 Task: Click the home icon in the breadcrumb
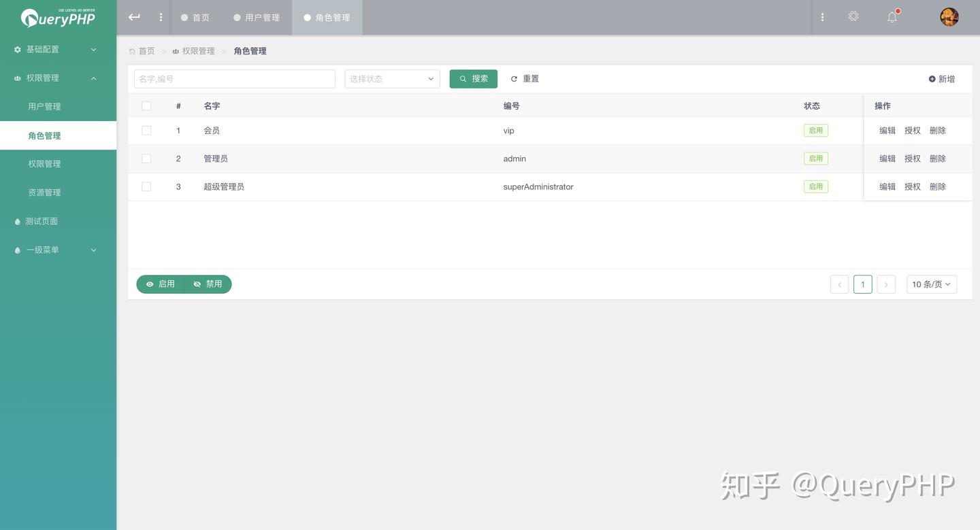pyautogui.click(x=132, y=51)
